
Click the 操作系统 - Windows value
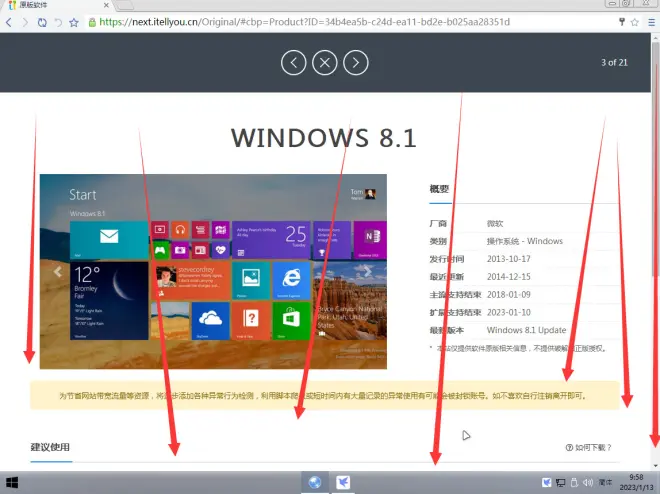tap(524, 241)
